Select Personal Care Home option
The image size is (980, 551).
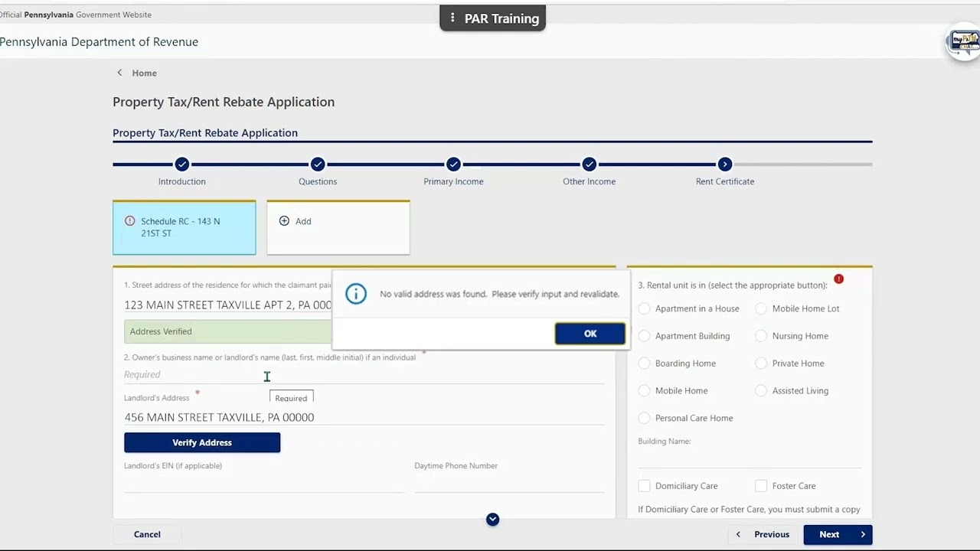click(644, 419)
